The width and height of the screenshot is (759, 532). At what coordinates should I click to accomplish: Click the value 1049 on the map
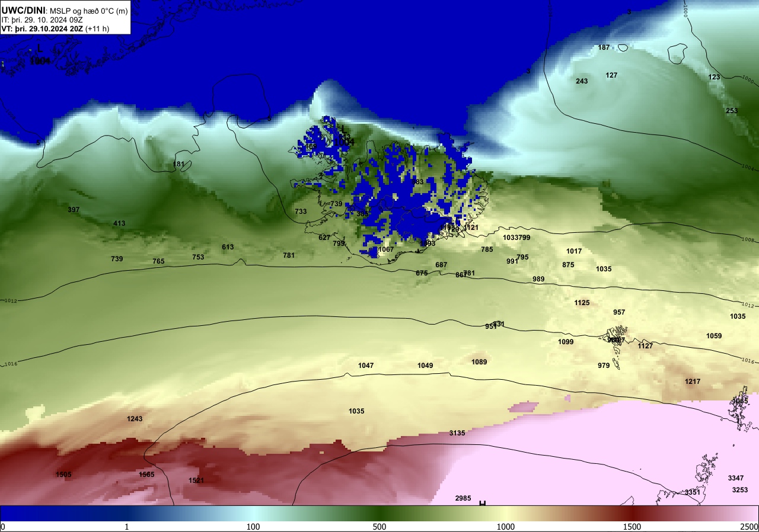[x=425, y=366]
